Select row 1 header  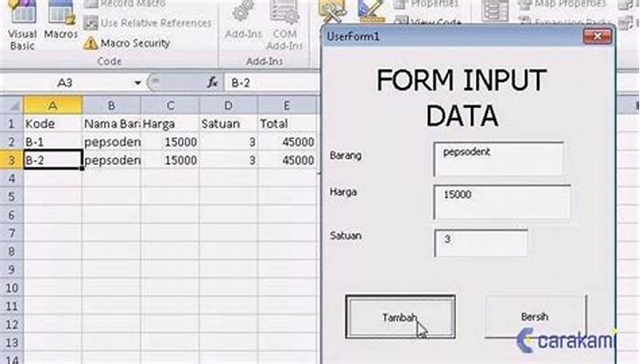pos(11,123)
